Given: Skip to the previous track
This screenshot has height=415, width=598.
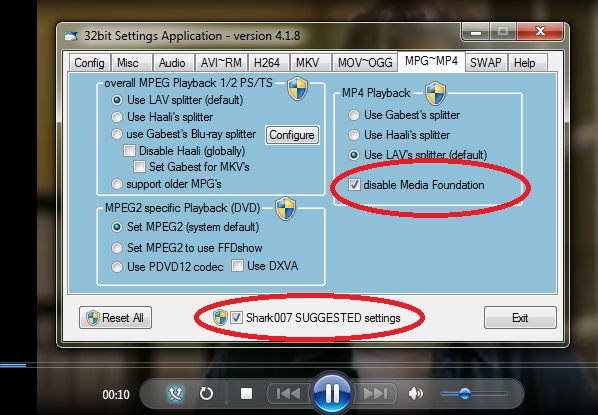Looking at the screenshot, I should pos(288,394).
